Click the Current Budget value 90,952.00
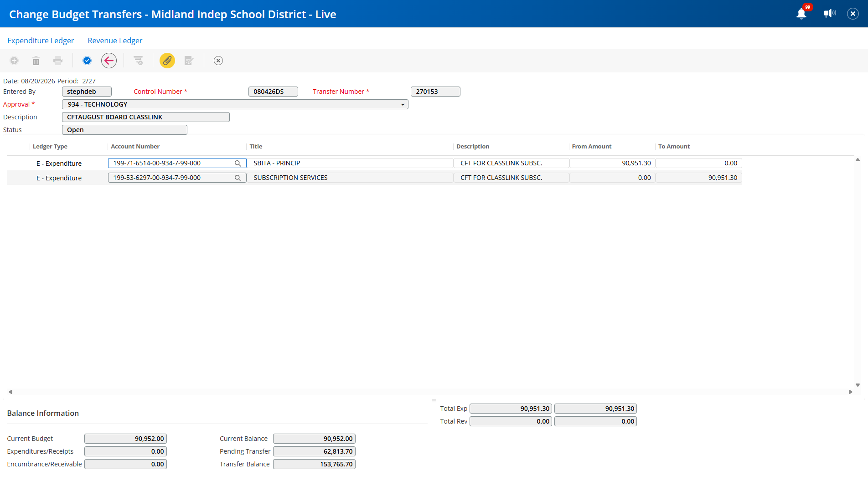 (x=125, y=439)
